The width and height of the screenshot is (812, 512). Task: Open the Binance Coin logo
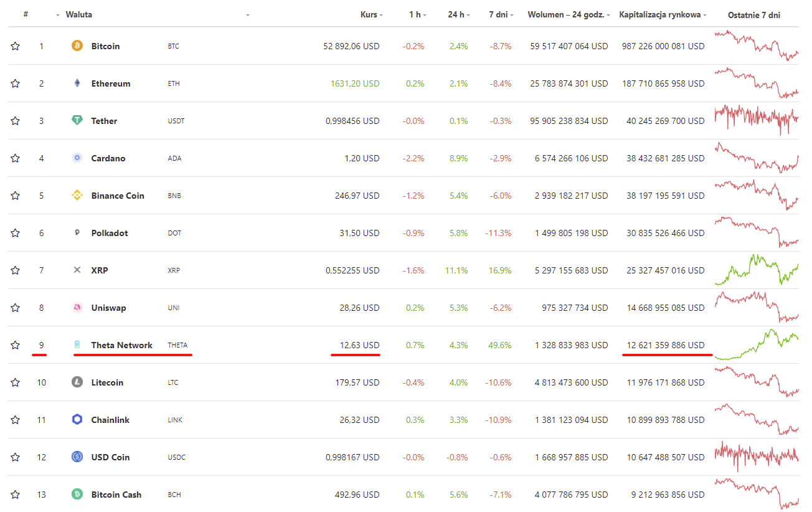click(x=77, y=196)
